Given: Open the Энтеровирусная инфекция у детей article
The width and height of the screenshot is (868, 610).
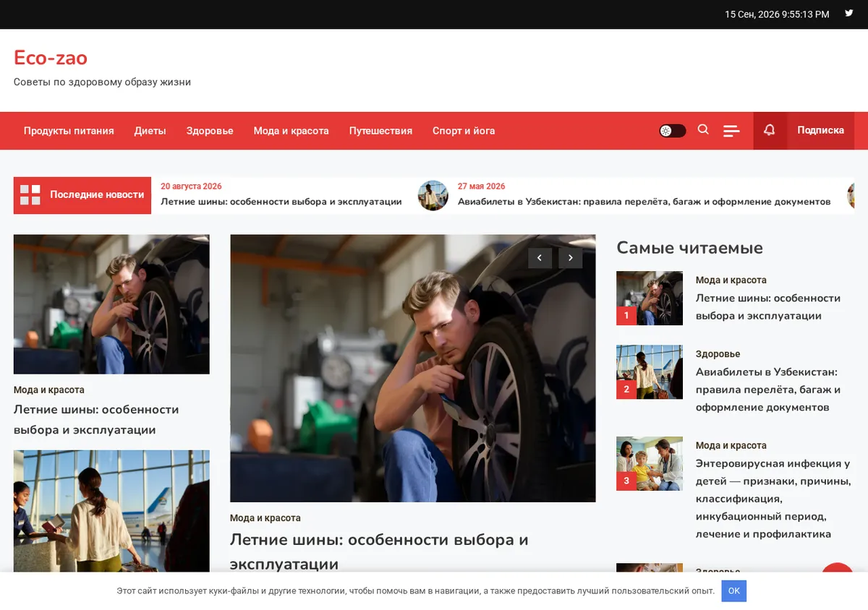Looking at the screenshot, I should pyautogui.click(x=773, y=499).
